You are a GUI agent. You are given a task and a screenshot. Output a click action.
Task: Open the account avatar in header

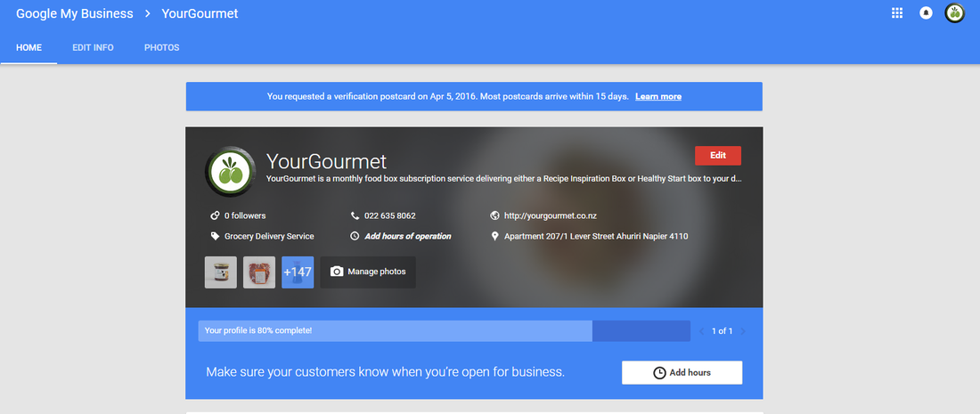954,13
